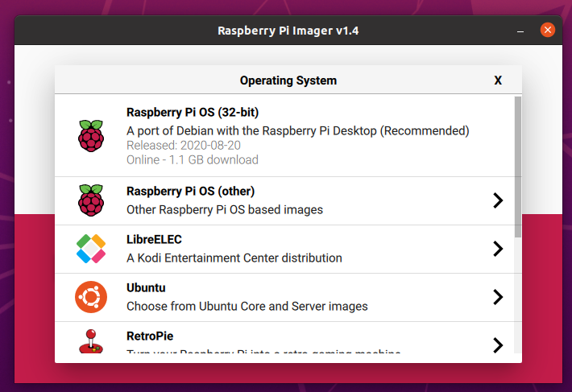The height and width of the screenshot is (392, 572).
Task: Click the Raspberry Pi OS (32-bit) raspberry logo
Action: point(91,135)
